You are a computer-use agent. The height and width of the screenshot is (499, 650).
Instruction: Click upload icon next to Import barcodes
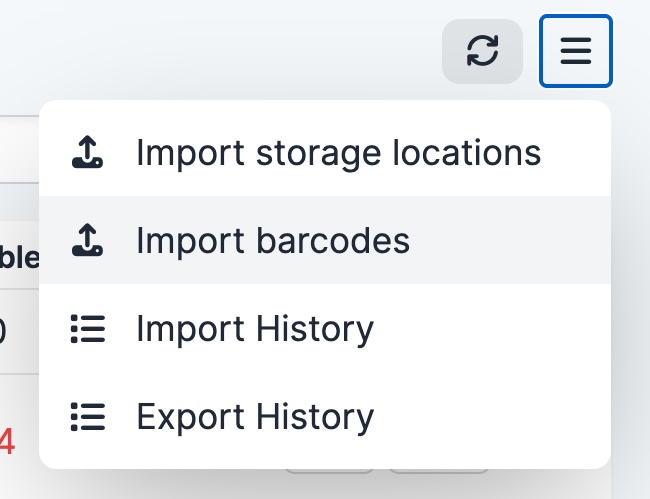[x=88, y=240]
